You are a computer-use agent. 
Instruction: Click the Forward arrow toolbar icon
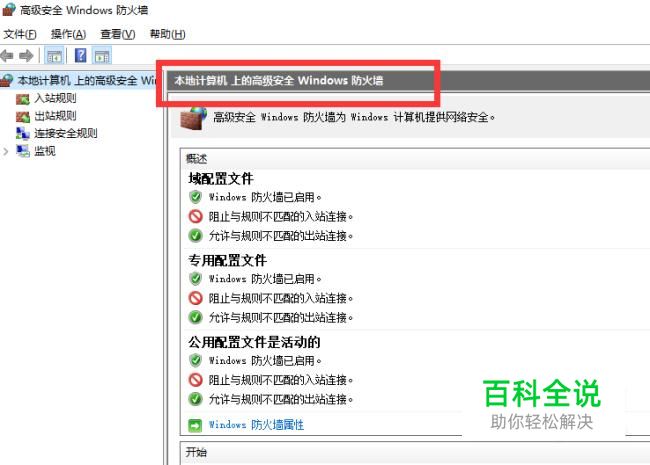click(26, 56)
